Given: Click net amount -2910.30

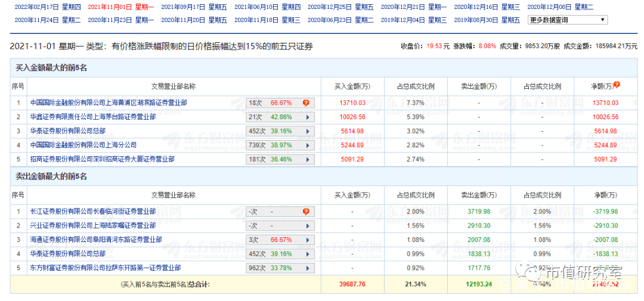Looking at the screenshot, I should click(605, 225).
